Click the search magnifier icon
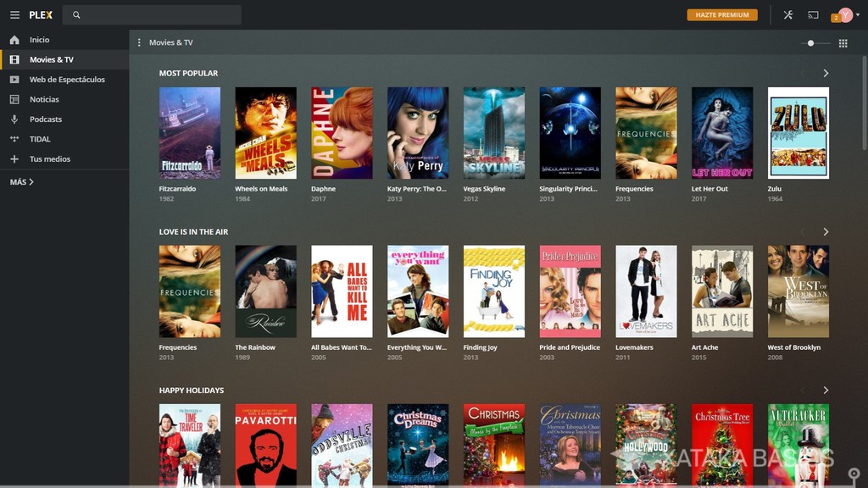The image size is (868, 488). [x=77, y=14]
